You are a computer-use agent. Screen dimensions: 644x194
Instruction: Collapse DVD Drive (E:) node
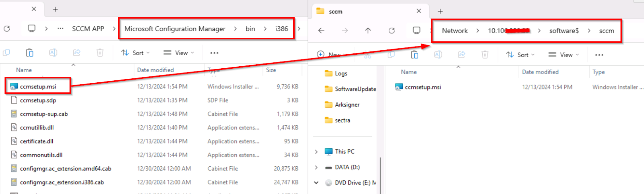[316, 183]
